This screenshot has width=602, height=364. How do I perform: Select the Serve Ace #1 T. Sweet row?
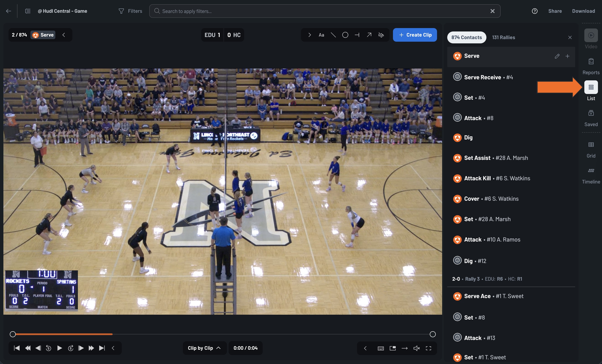pos(511,296)
